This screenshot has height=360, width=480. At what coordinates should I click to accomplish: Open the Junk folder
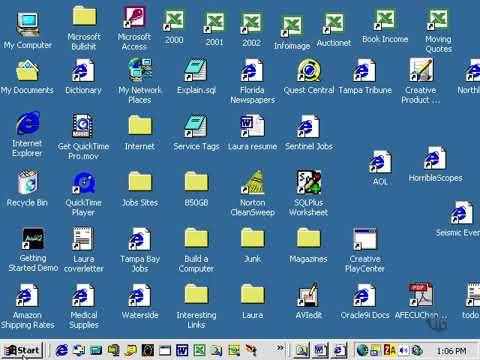[252, 238]
